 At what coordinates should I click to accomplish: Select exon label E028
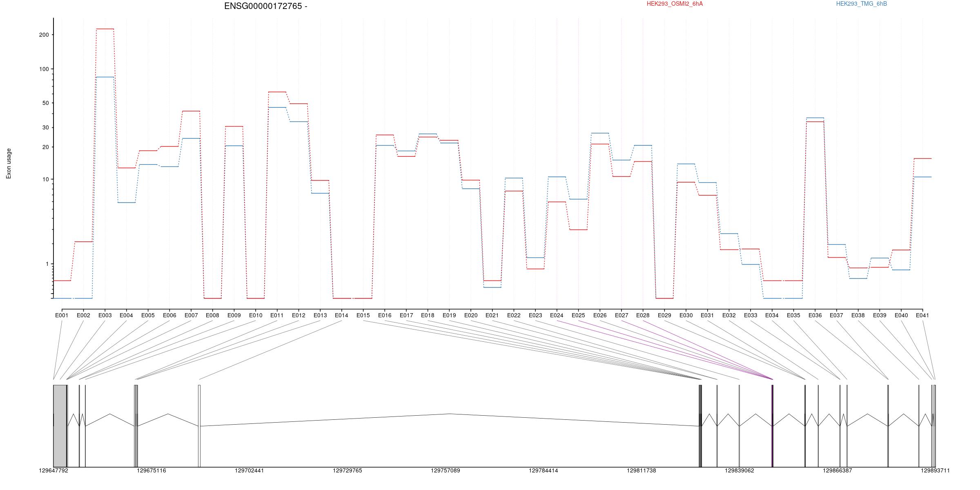point(643,315)
